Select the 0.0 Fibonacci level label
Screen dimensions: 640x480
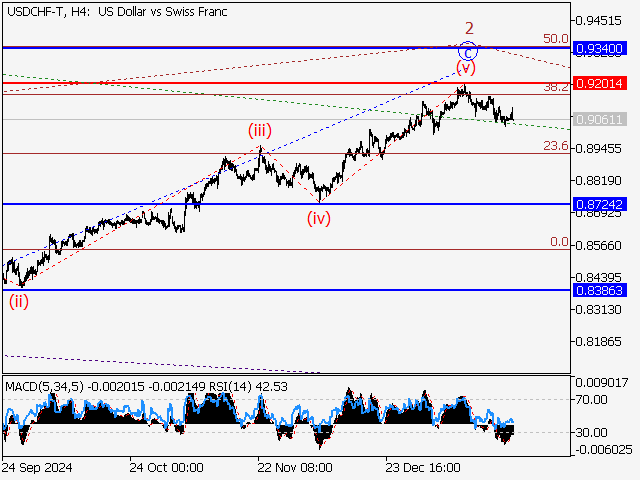click(559, 242)
